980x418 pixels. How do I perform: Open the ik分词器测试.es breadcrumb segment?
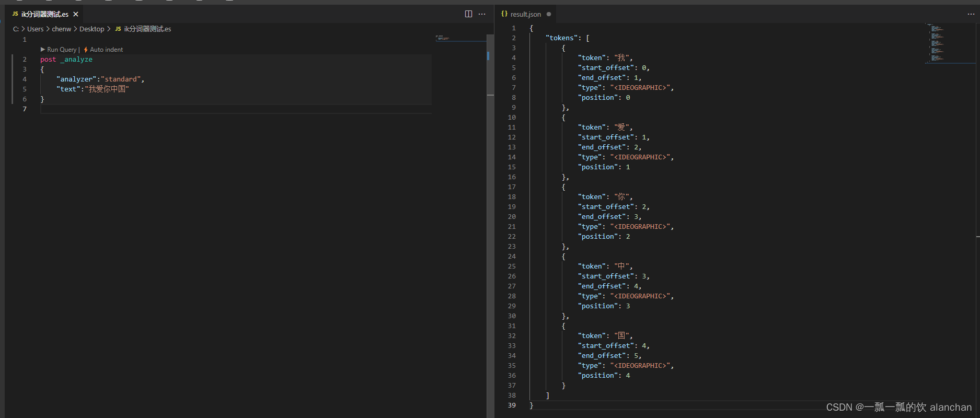point(147,29)
